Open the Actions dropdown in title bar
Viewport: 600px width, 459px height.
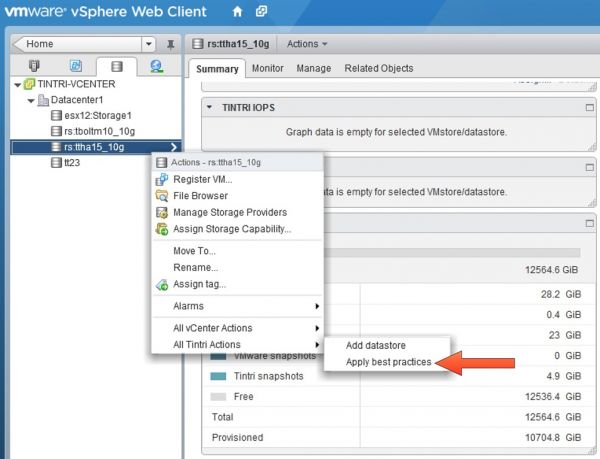(x=307, y=44)
